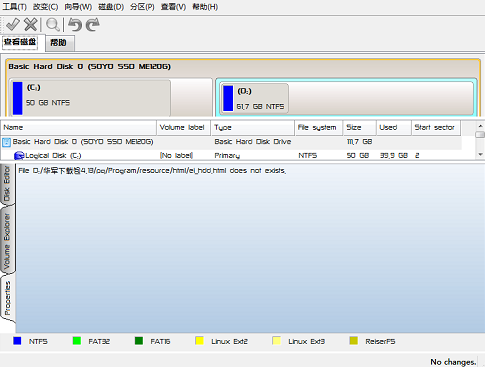Open the 分区(P) menu

pyautogui.click(x=142, y=7)
